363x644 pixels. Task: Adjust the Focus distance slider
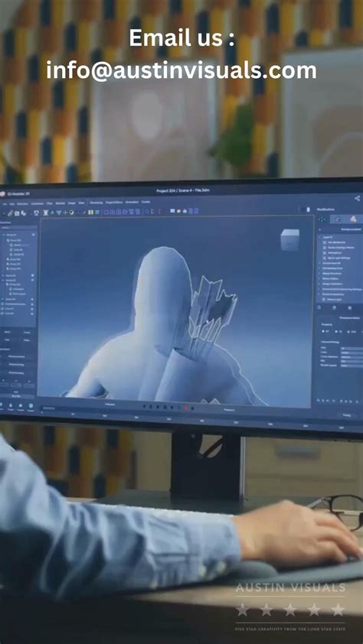(x=352, y=357)
